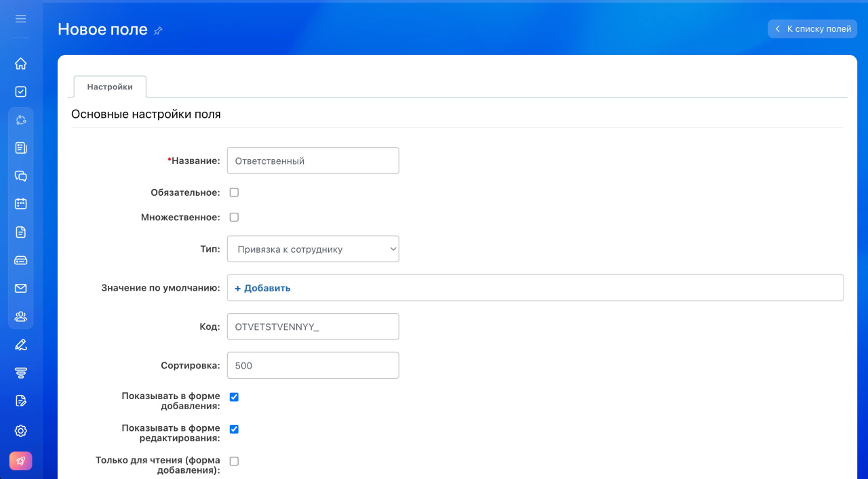Open settings gear icon in sidebar
Viewport: 868px width, 479px height.
pos(20,431)
